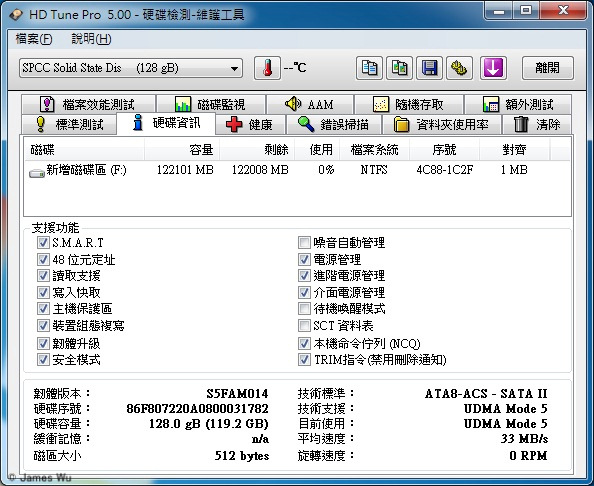594x486 pixels.
Task: Switch to the AAM speaker tab
Action: (310, 104)
